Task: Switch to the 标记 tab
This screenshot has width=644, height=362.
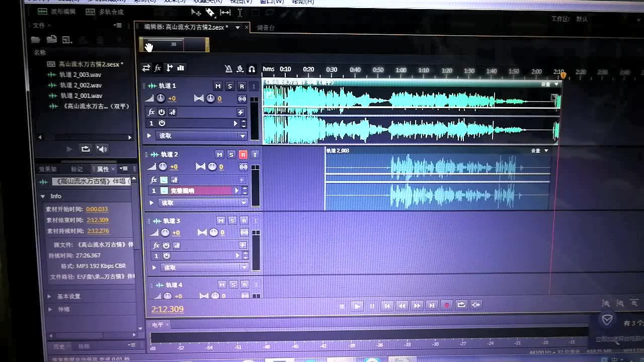Action: (x=76, y=169)
